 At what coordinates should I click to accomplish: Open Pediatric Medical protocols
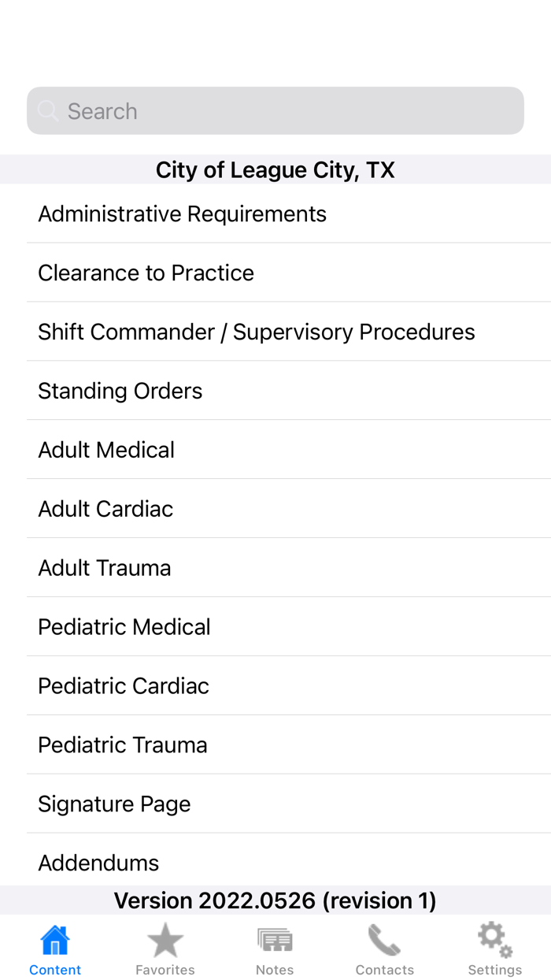coord(124,628)
